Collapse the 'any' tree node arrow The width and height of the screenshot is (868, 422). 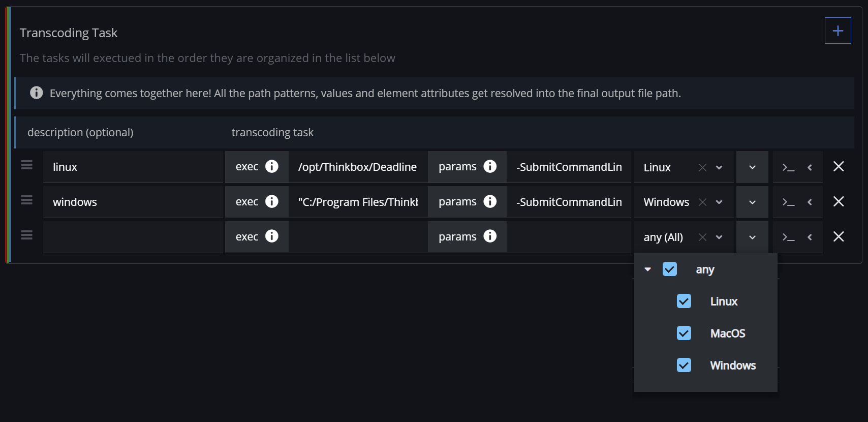click(x=648, y=269)
